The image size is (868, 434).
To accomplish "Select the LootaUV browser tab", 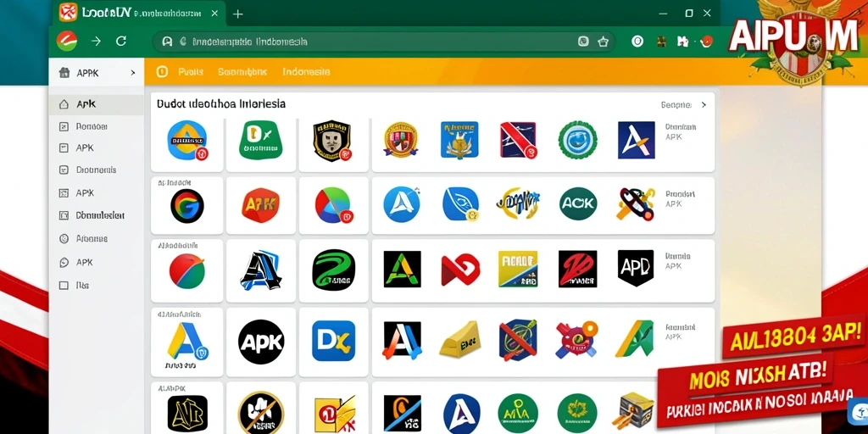I will tap(139, 13).
